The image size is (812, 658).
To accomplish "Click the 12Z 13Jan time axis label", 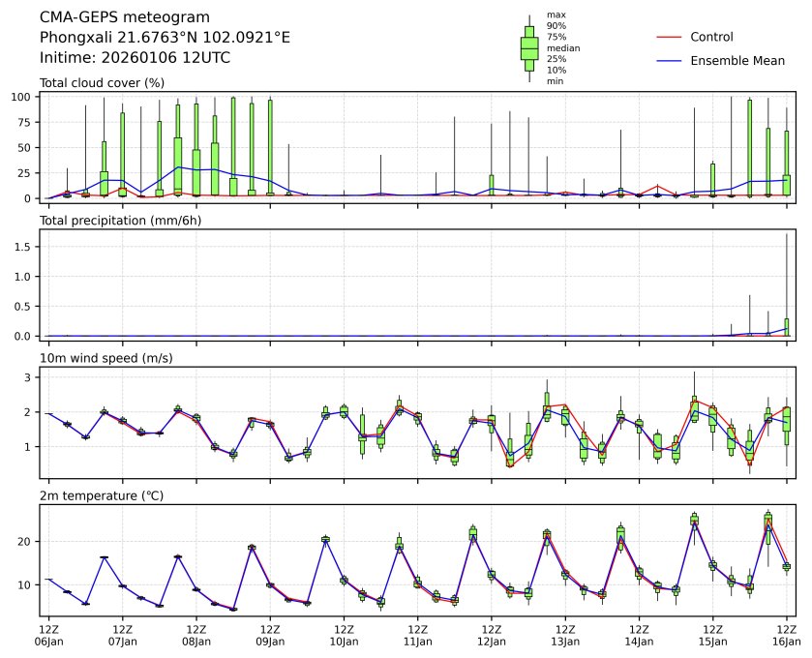I will tap(564, 634).
